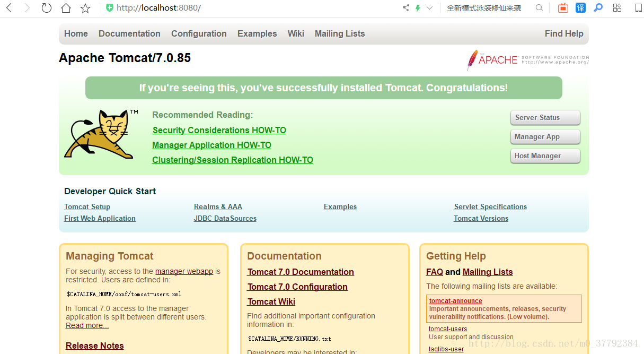
Task: Open Tomcat 7.0 Documentation link
Action: pos(301,272)
